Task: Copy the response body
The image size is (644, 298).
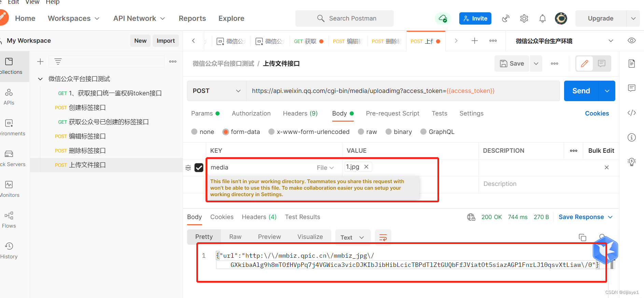Action: [583, 238]
